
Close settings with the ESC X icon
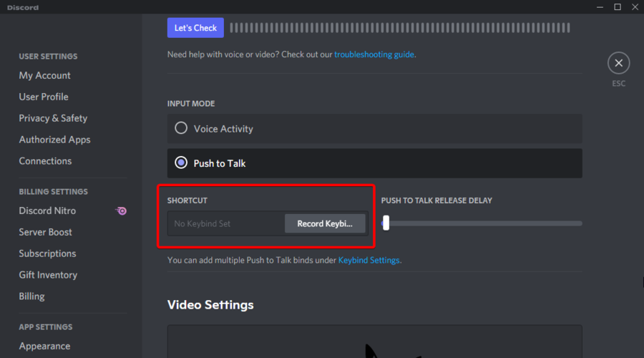click(618, 63)
